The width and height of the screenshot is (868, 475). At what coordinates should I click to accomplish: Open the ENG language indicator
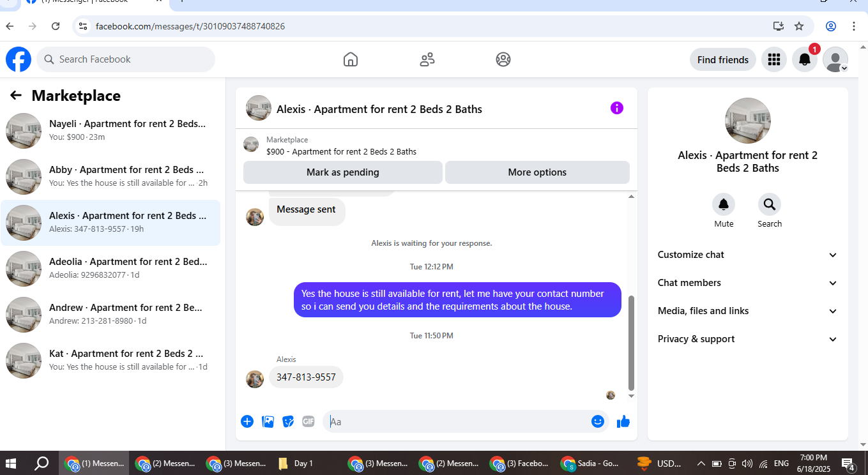click(781, 464)
